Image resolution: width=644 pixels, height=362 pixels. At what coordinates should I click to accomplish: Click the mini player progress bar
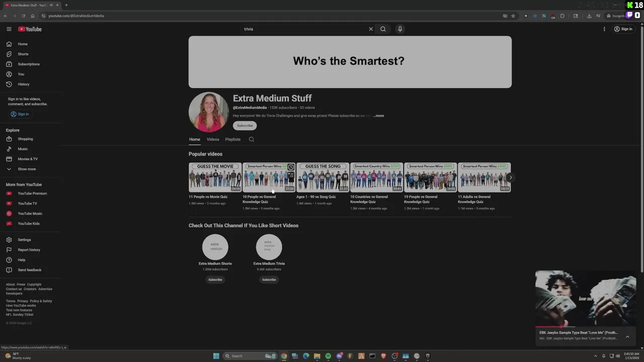[586, 327]
